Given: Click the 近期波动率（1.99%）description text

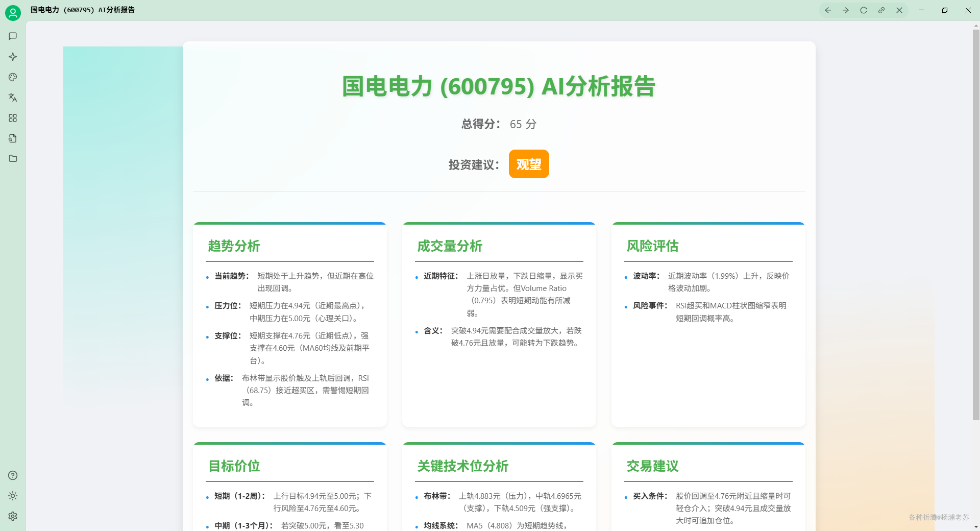Looking at the screenshot, I should tap(729, 282).
